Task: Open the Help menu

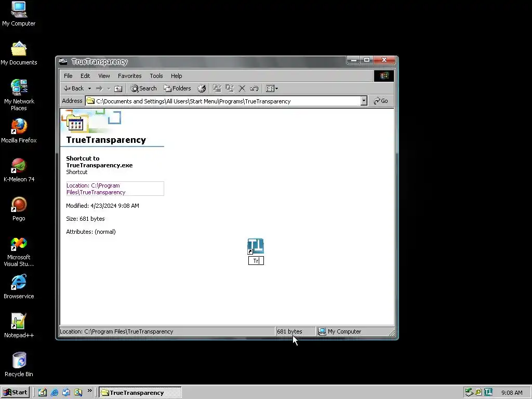Action: [176, 76]
